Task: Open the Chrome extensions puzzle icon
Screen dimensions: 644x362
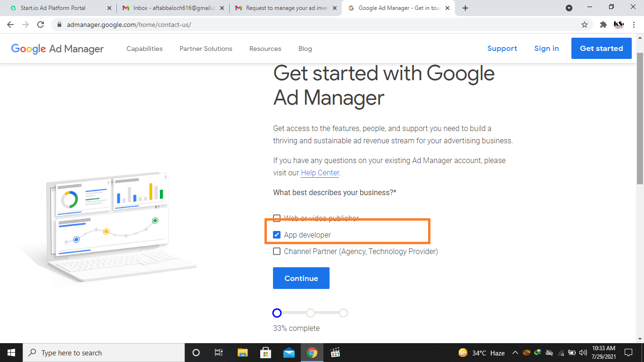Action: click(x=603, y=25)
